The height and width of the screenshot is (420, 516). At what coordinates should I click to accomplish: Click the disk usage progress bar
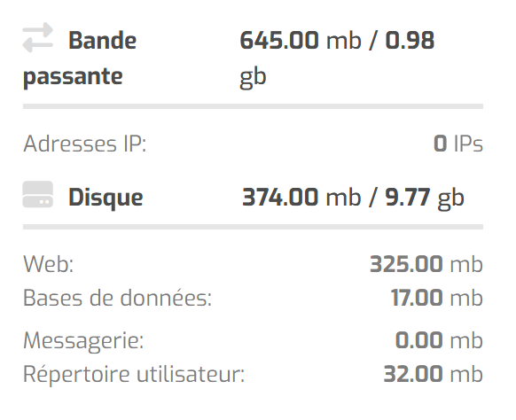253,227
